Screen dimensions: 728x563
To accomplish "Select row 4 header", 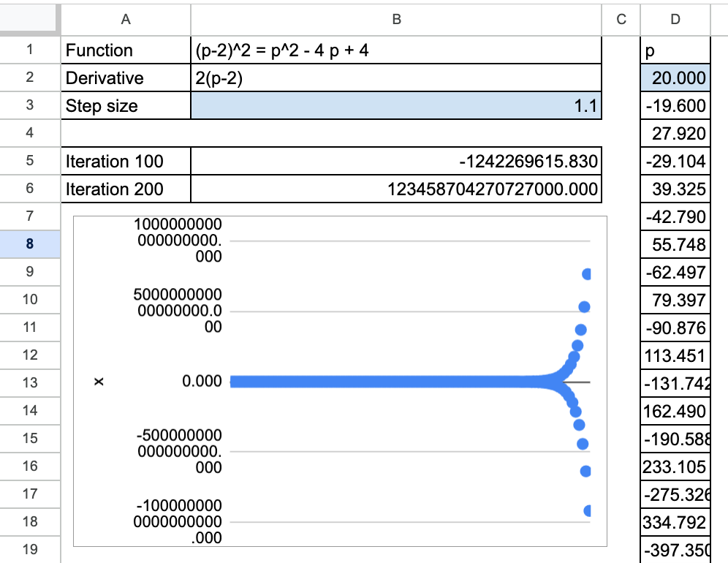I will point(29,133).
